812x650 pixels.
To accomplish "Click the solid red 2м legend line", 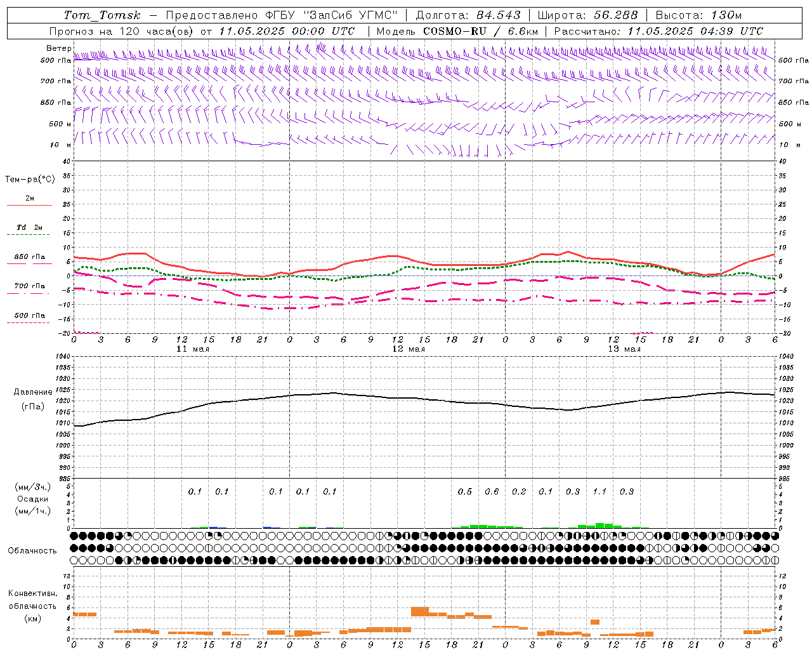I will point(29,205).
